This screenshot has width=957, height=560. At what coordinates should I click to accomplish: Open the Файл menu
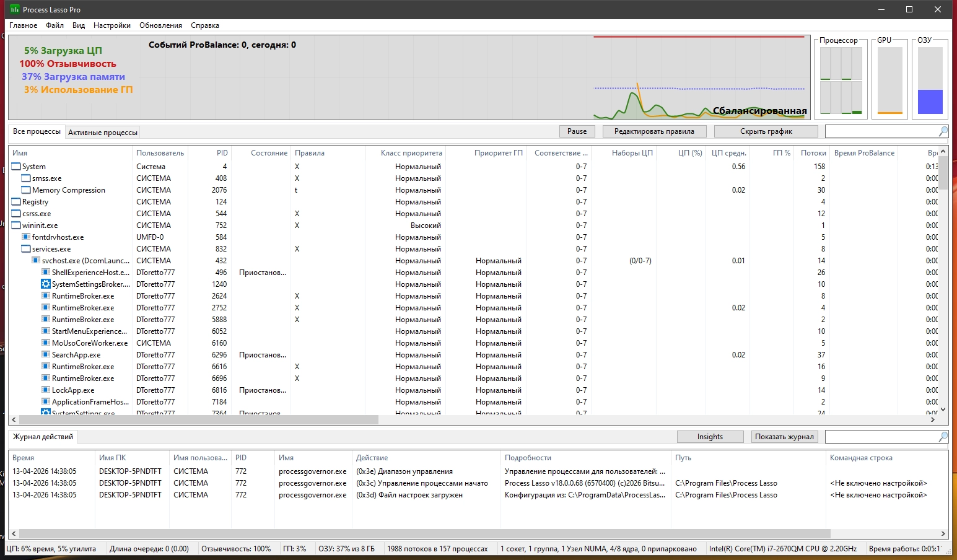coord(55,25)
